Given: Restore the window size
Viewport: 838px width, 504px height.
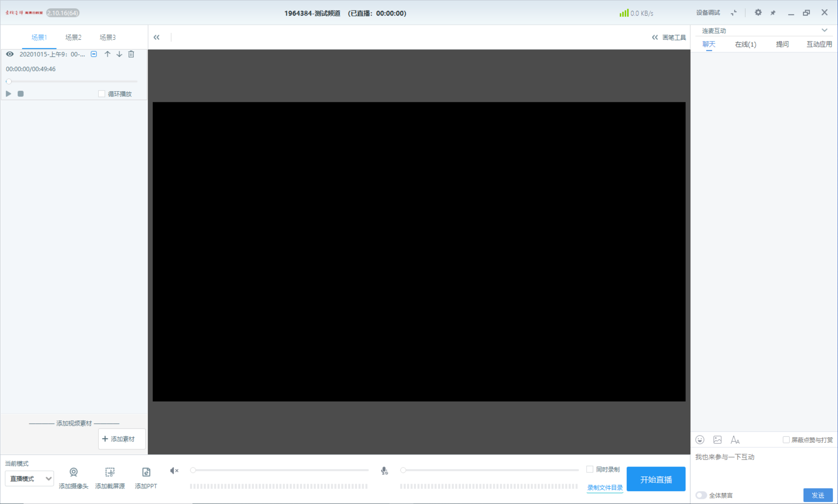Looking at the screenshot, I should click(806, 12).
